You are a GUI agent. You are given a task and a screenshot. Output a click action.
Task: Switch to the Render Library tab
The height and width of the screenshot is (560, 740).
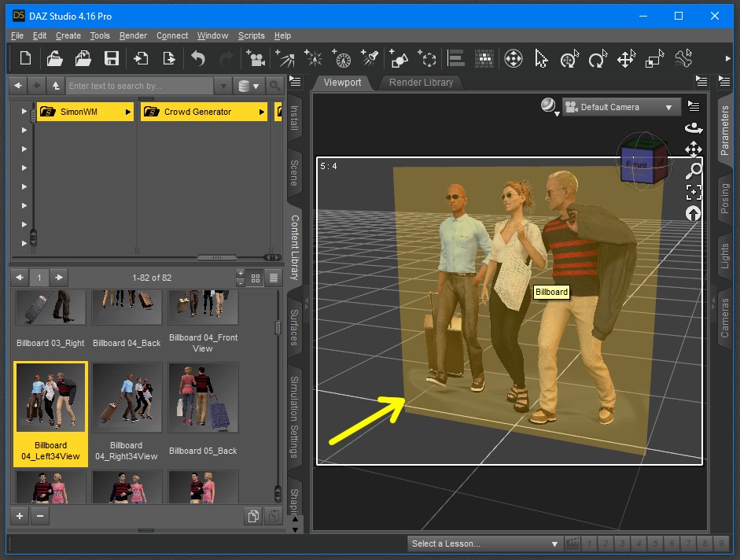[421, 82]
